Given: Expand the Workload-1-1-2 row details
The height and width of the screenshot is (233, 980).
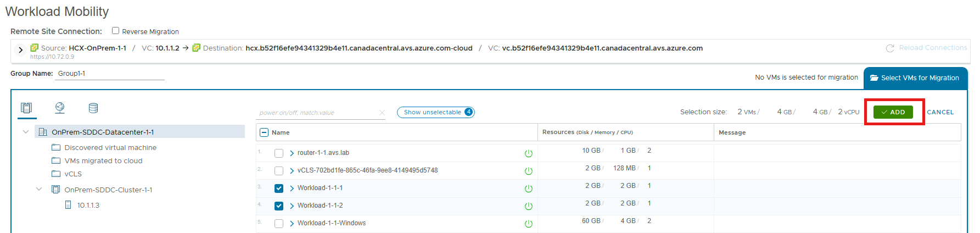Looking at the screenshot, I should pos(292,206).
